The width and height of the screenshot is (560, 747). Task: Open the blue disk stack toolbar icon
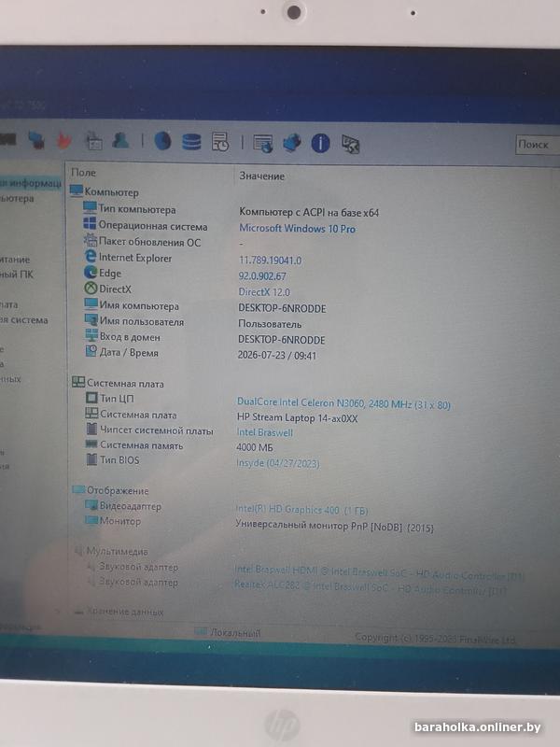(191, 142)
